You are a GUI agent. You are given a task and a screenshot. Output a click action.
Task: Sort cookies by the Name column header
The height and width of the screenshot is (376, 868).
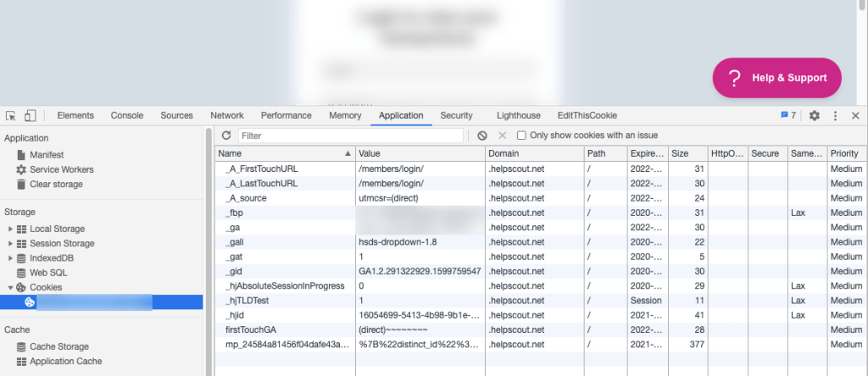tap(280, 154)
